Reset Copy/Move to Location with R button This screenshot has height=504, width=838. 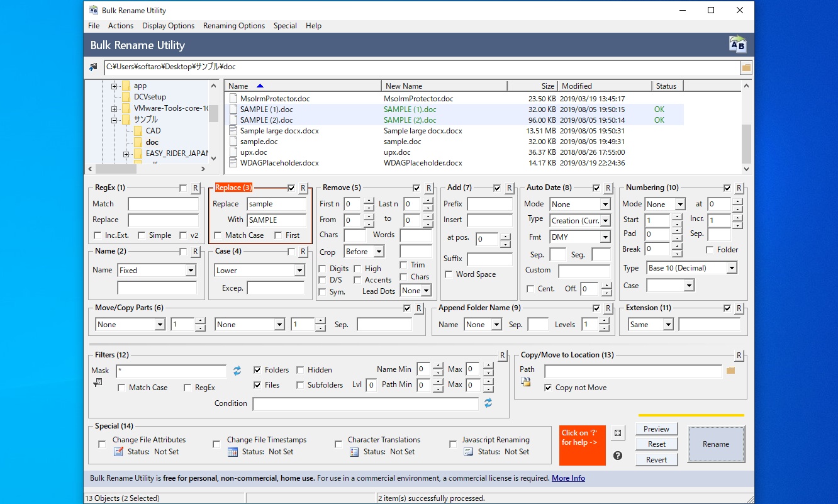point(739,356)
